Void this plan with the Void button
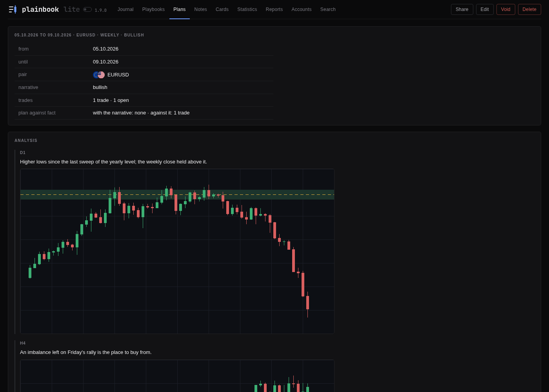 click(506, 9)
